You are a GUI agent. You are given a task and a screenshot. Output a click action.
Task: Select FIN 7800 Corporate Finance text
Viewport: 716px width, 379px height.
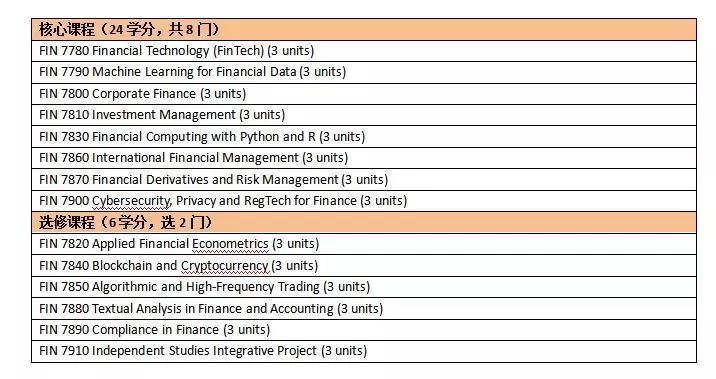[x=142, y=94]
